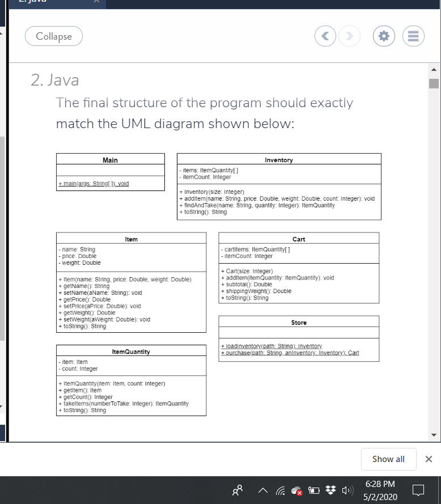Show hidden icons in system tray
This screenshot has width=441, height=504.
[263, 490]
